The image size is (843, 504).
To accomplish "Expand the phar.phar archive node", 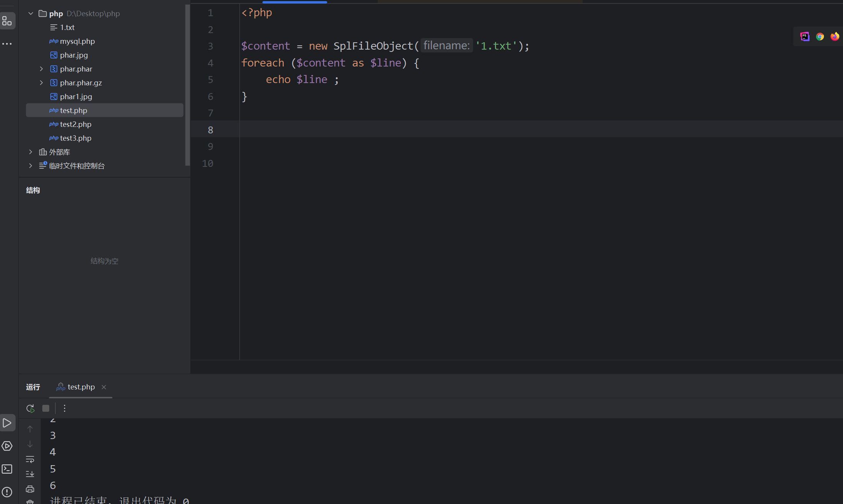I will [42, 69].
